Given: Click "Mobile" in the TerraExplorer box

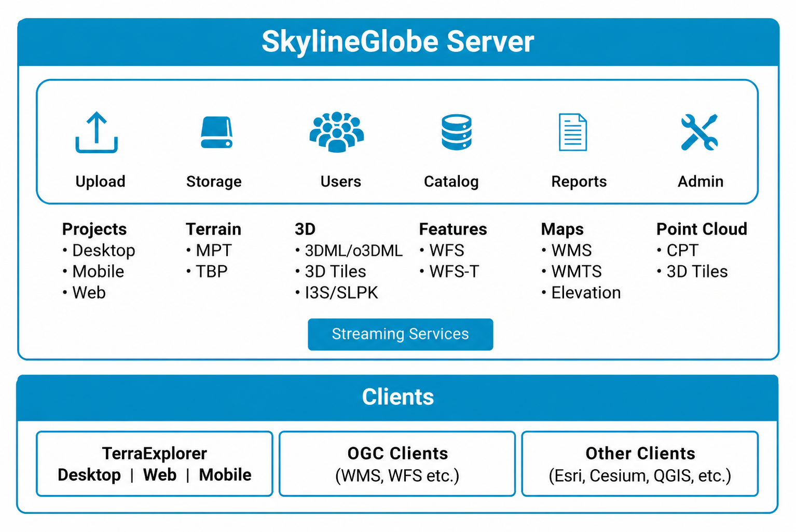Looking at the screenshot, I should 225,475.
